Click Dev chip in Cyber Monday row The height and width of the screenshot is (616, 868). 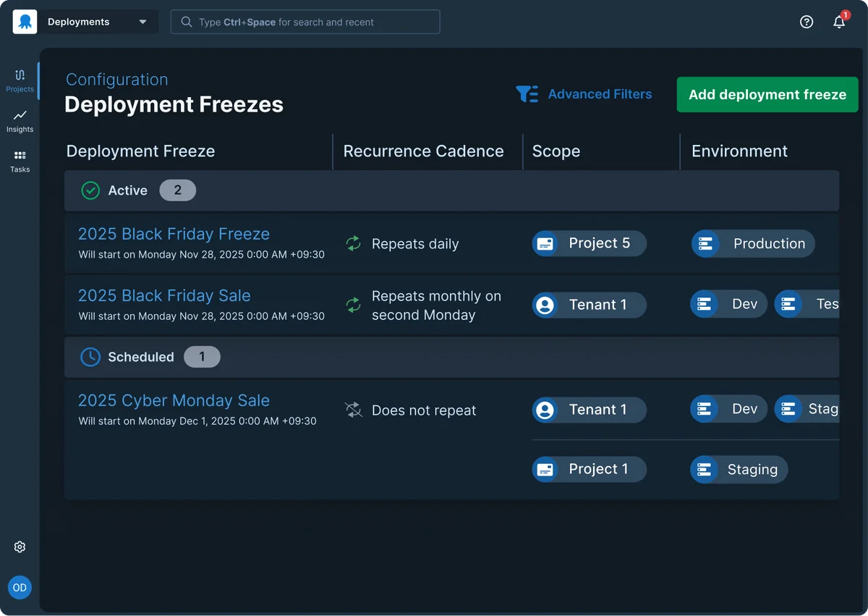tap(729, 408)
